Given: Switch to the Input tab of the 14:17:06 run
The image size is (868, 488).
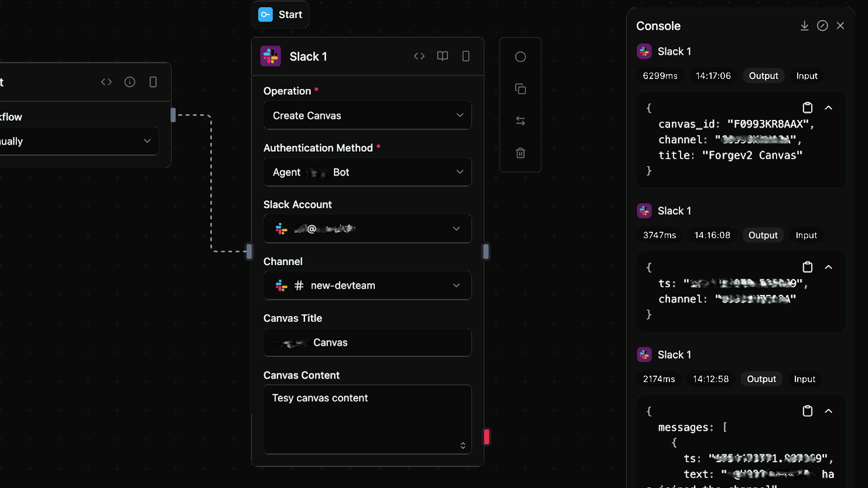Looking at the screenshot, I should coord(807,75).
